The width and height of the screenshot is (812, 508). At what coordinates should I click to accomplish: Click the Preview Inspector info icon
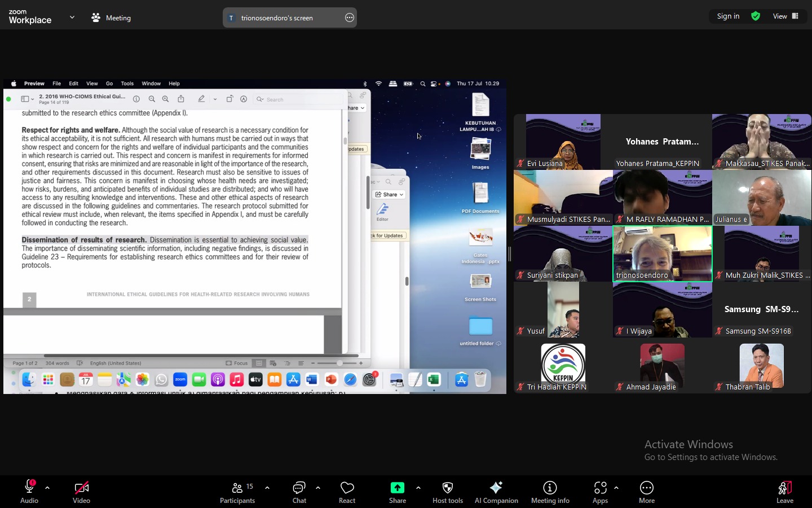(x=136, y=99)
